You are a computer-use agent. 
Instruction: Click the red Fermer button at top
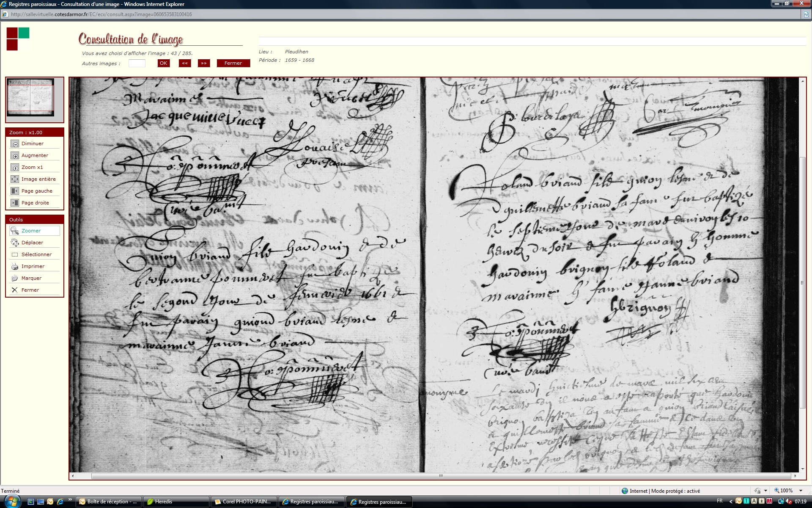point(233,63)
